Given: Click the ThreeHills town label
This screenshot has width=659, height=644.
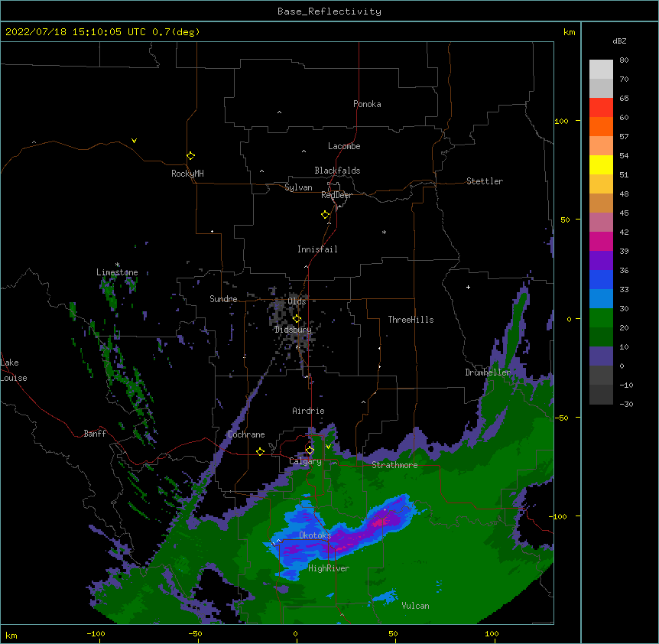Looking at the screenshot, I should pyautogui.click(x=411, y=320).
